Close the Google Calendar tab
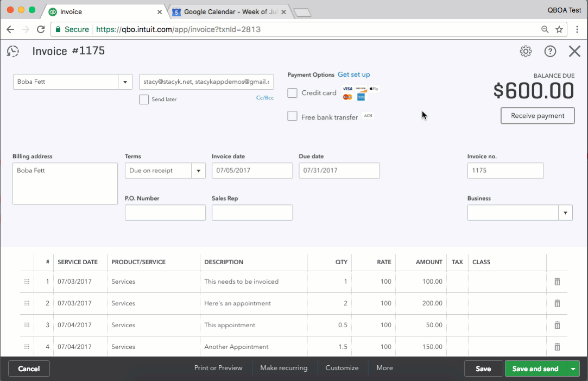Viewport: 588px width, 381px height. 283,12
